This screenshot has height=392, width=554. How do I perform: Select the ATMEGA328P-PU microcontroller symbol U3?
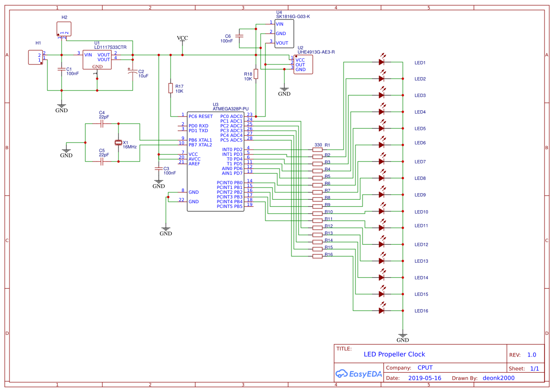coord(216,161)
